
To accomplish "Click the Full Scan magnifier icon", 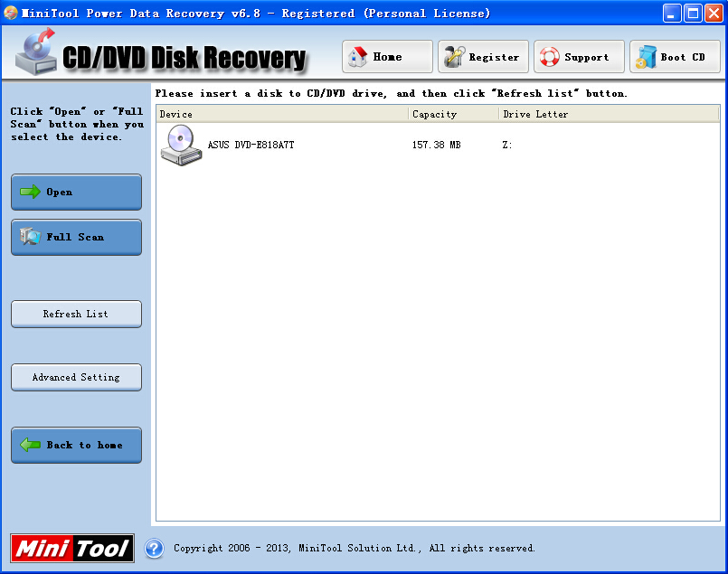I will (31, 237).
